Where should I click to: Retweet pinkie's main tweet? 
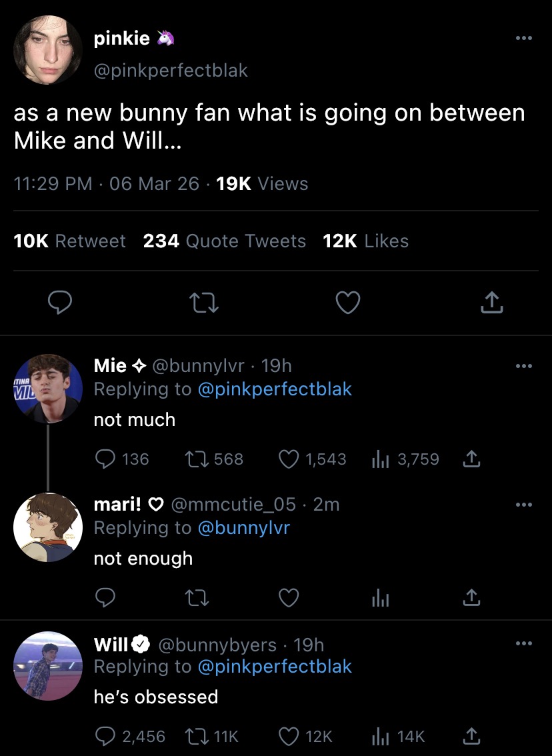[x=205, y=303]
